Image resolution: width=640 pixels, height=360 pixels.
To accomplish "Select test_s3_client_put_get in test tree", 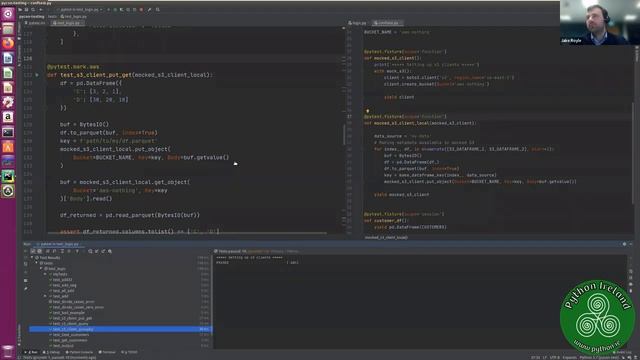I will click(x=72, y=318).
